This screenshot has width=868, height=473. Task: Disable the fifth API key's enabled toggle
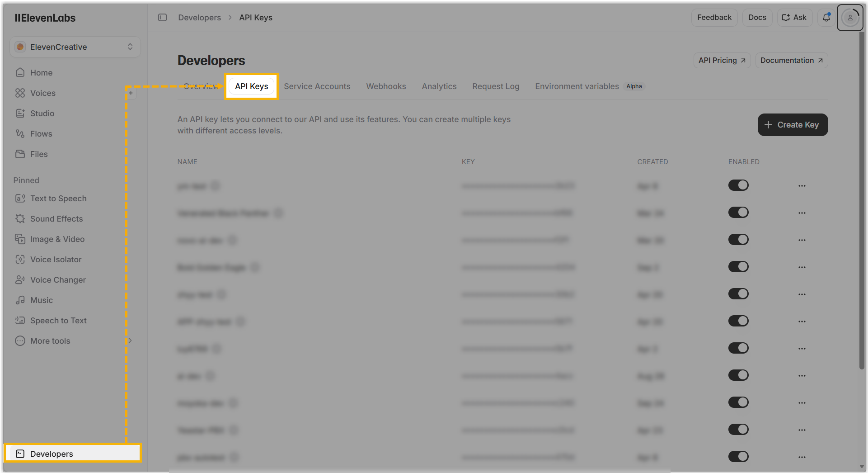[x=738, y=294]
